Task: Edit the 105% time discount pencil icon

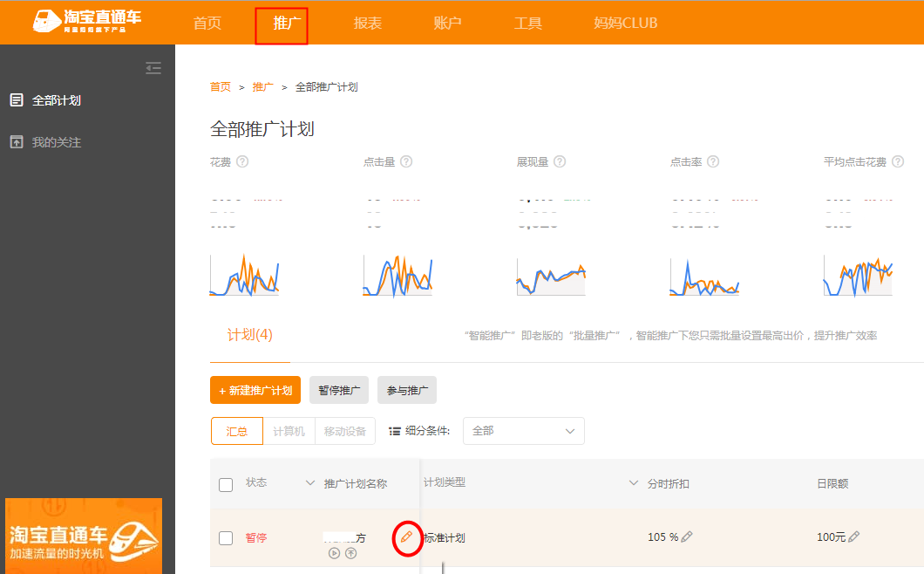Action: tap(687, 537)
